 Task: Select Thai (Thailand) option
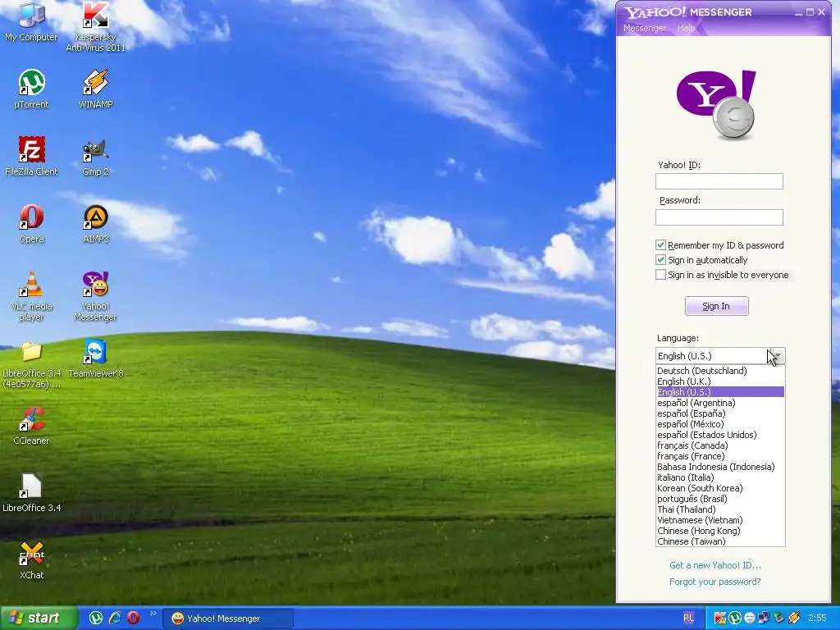(720, 509)
